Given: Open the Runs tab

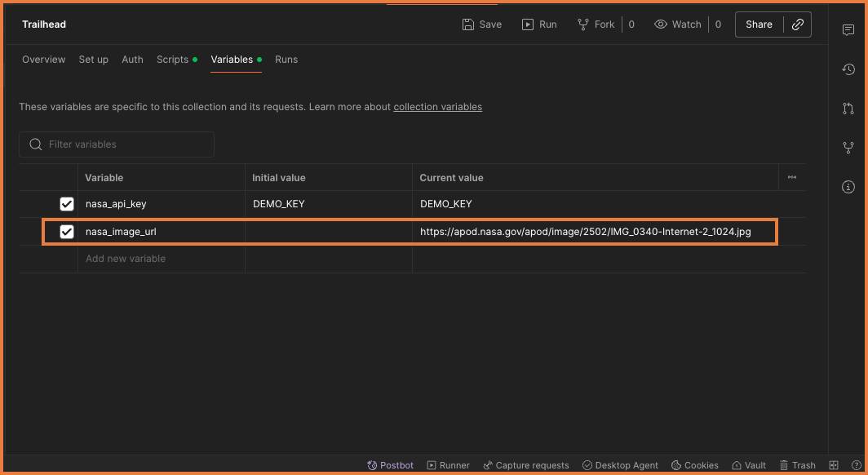Looking at the screenshot, I should tap(286, 60).
